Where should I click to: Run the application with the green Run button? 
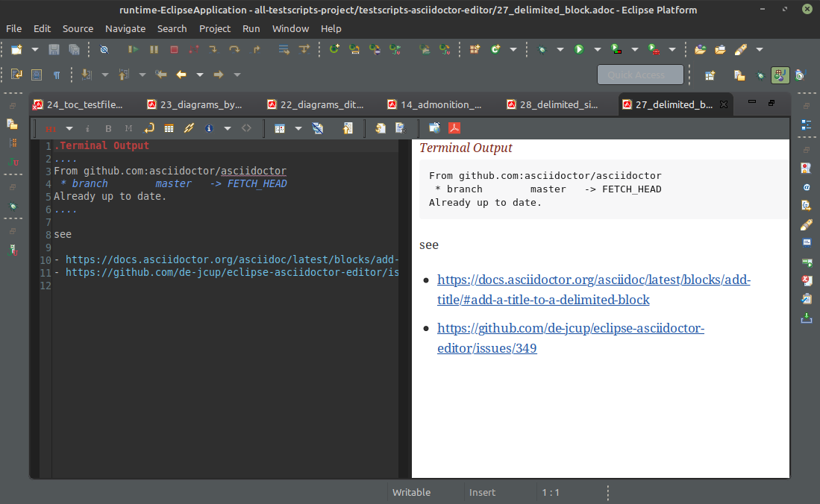tap(579, 49)
